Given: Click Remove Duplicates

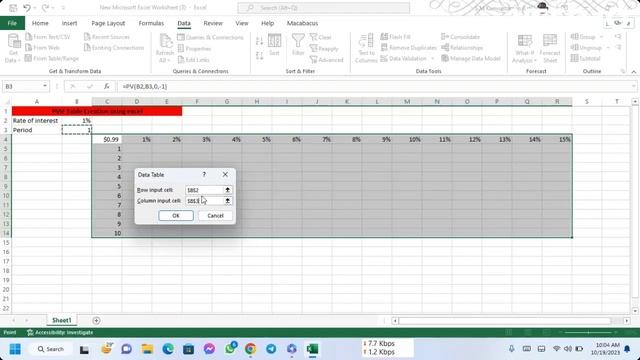Looking at the screenshot, I should 409,48.
